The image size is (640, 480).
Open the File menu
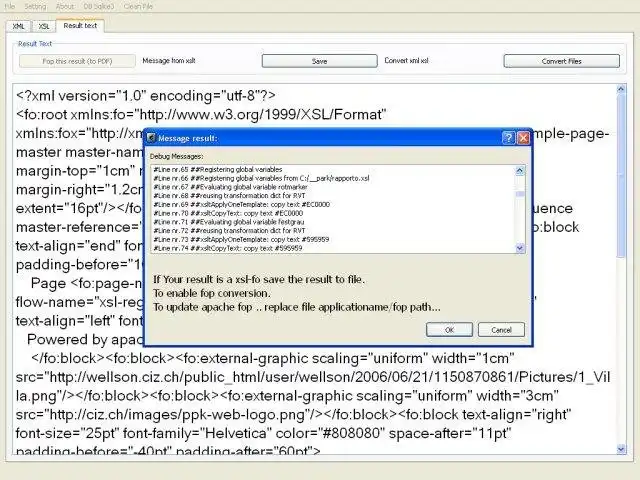(9, 6)
